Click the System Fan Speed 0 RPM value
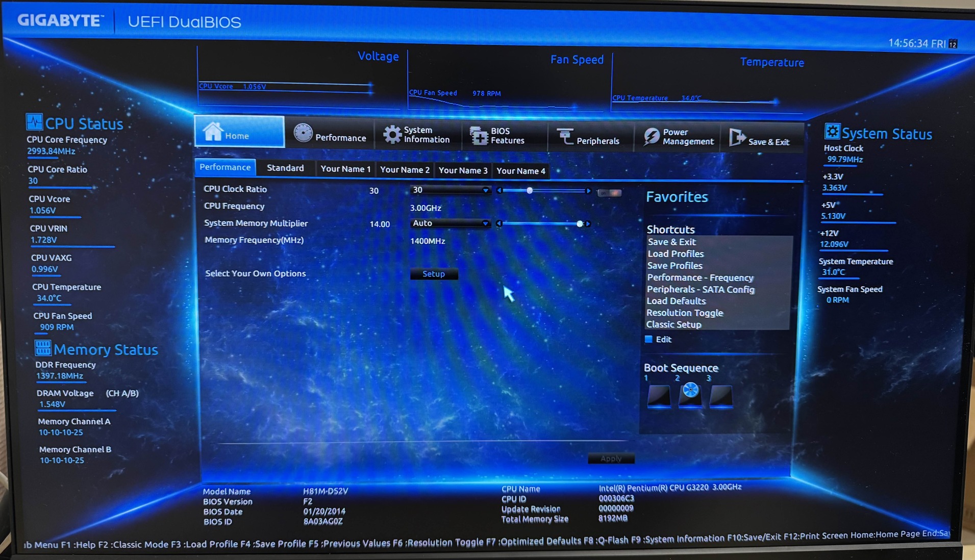This screenshot has height=560, width=975. 838,300
